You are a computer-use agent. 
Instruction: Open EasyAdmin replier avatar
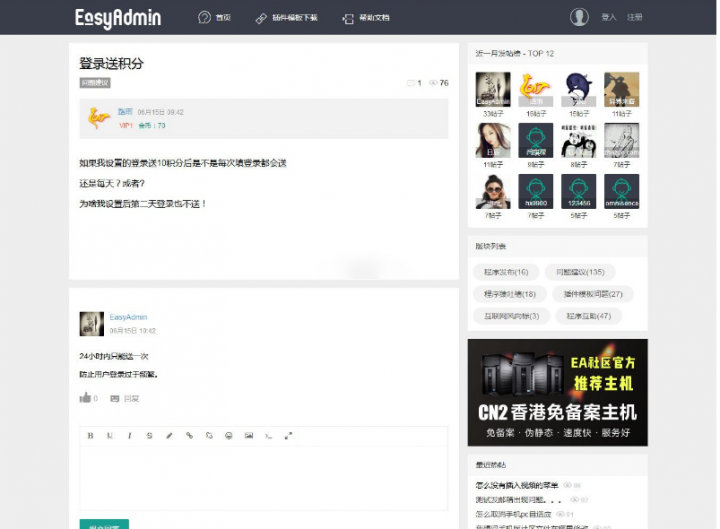pyautogui.click(x=91, y=324)
